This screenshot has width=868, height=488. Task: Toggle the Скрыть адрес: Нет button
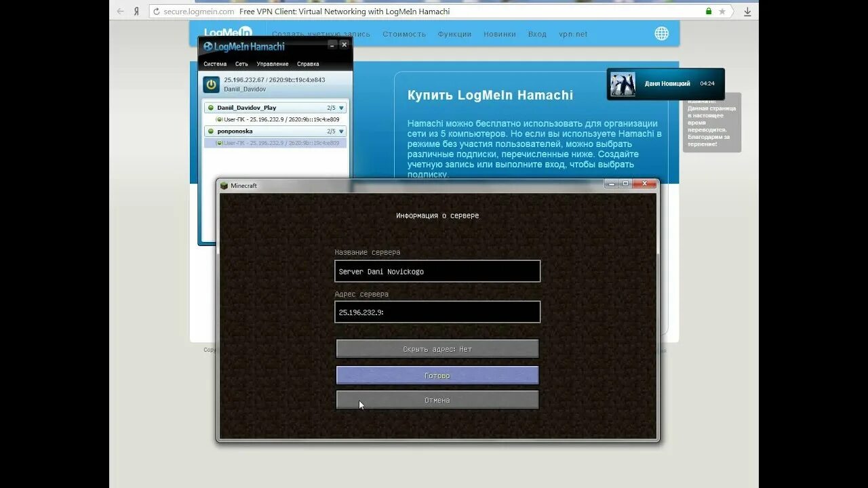pos(437,349)
